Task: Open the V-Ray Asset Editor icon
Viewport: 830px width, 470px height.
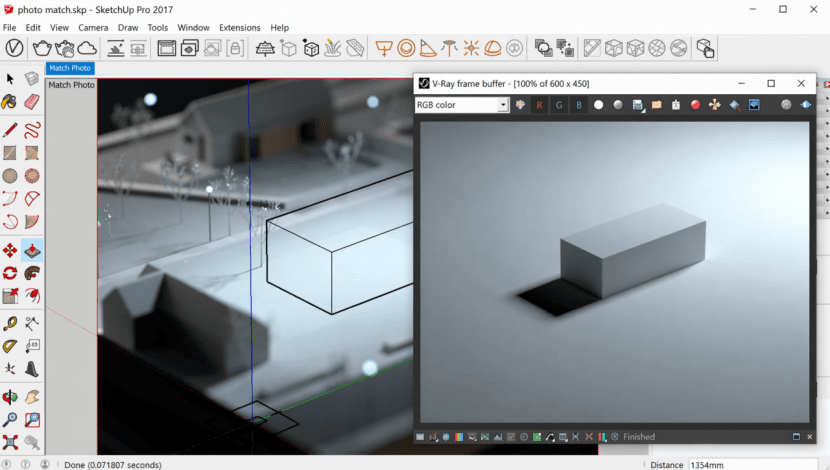Action: tap(14, 48)
